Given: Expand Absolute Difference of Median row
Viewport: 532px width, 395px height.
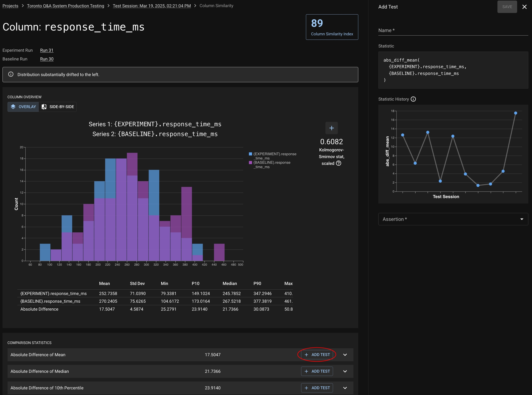Looking at the screenshot, I should click(345, 371).
